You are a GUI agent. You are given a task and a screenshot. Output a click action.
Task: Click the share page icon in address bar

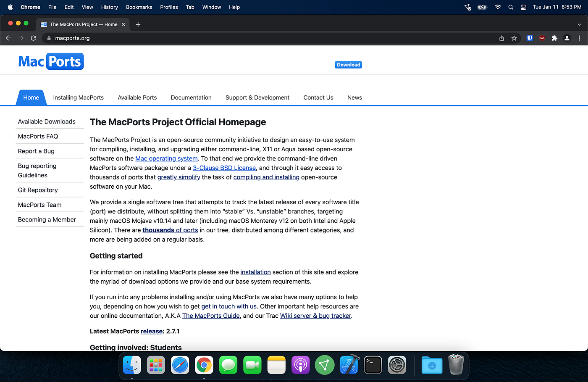[x=501, y=38]
